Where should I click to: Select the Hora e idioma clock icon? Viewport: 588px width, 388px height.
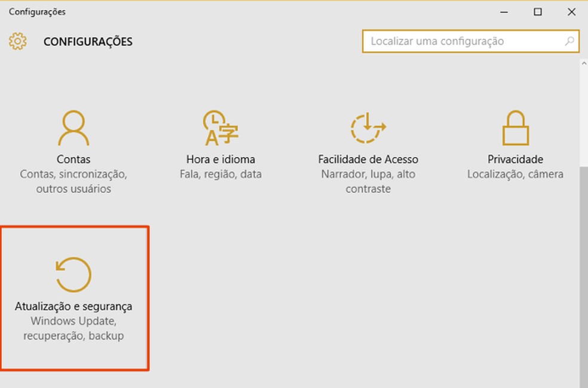(220, 126)
